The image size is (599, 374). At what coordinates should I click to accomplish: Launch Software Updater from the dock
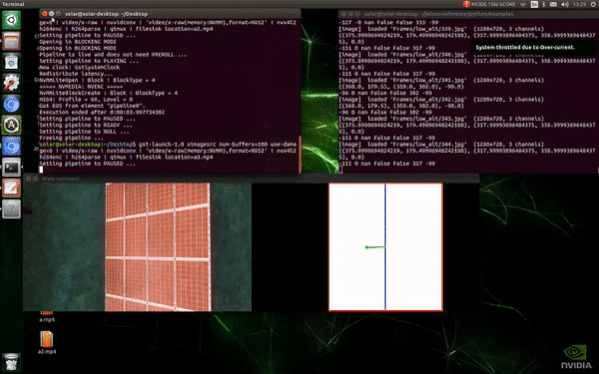11,125
